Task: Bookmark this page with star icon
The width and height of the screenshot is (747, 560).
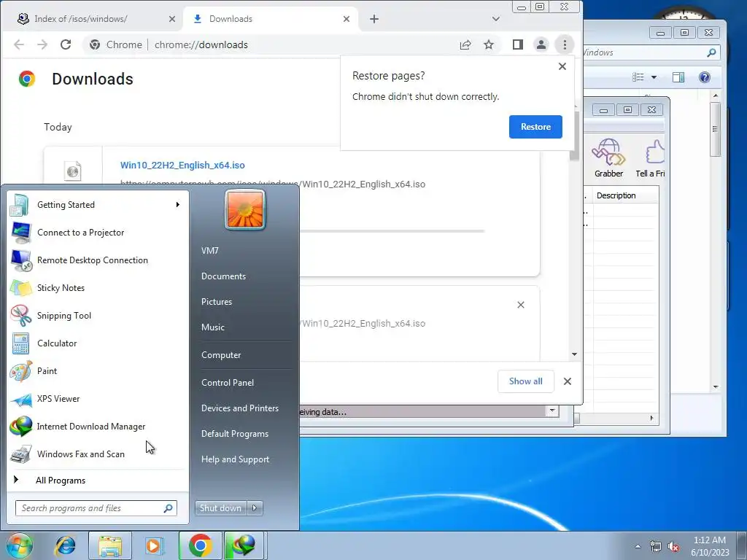Action: coord(489,44)
